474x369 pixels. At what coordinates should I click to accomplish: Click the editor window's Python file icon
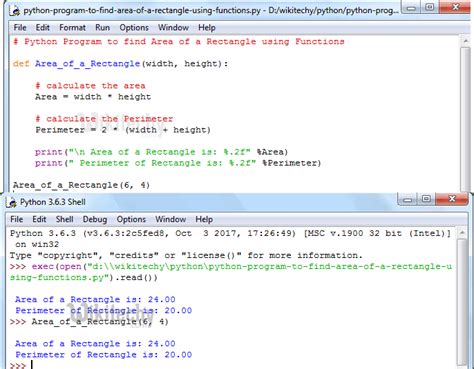click(15, 10)
